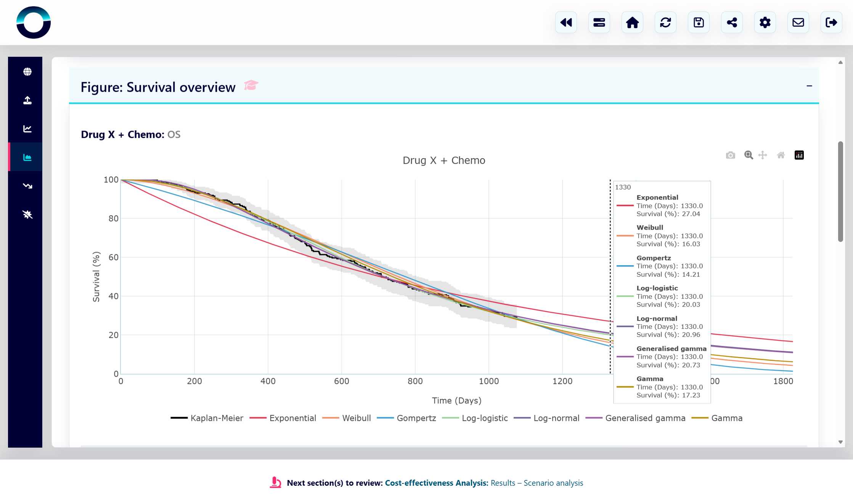The height and width of the screenshot is (504, 853).
Task: Click Gamma survival 17.23 tooltip value
Action: point(691,395)
